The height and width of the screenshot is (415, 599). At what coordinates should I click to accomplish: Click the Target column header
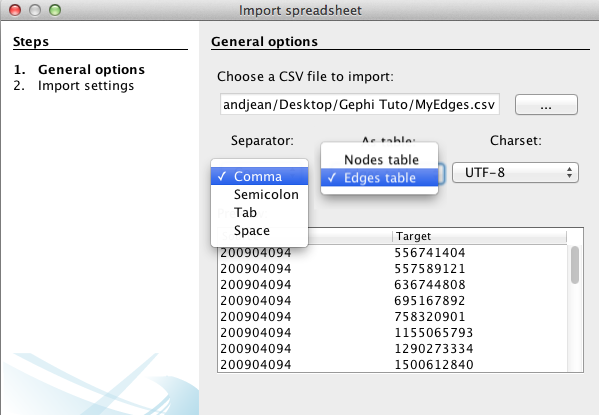coord(479,236)
